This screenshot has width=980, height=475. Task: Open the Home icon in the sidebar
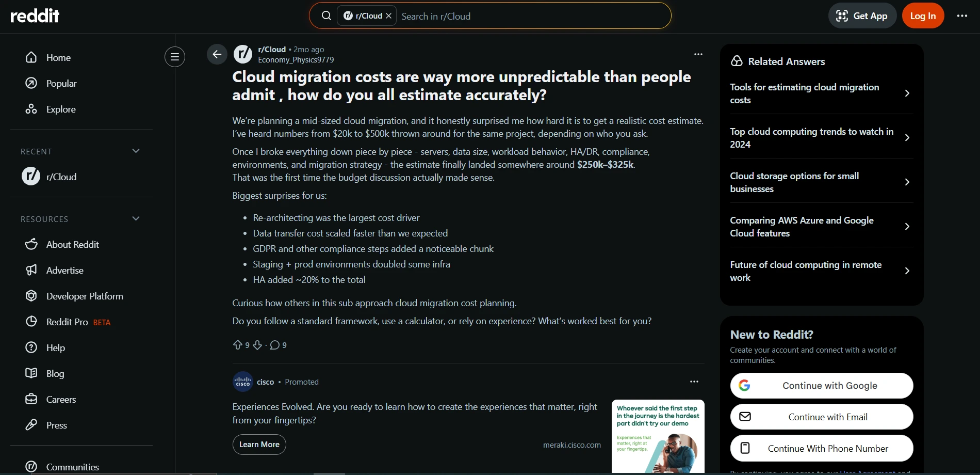click(x=31, y=57)
